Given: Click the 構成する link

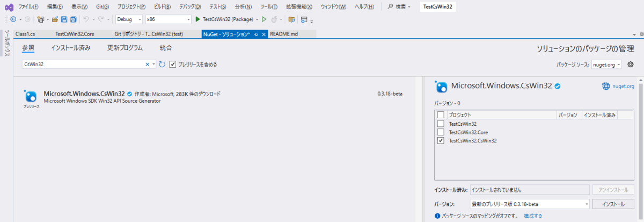Looking at the screenshot, I should (x=533, y=216).
